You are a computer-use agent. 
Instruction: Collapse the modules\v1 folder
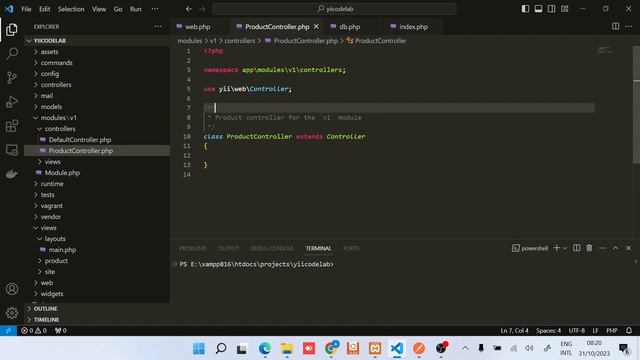97,118
